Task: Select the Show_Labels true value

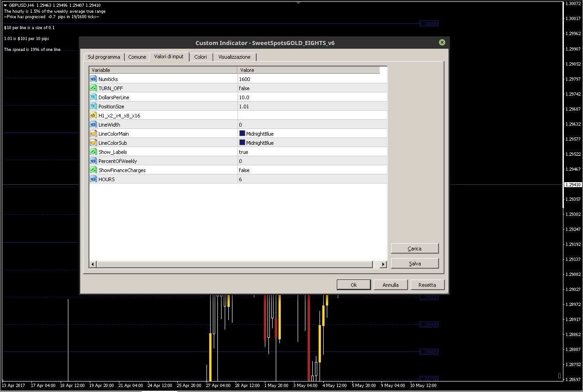Action: pyautogui.click(x=243, y=152)
